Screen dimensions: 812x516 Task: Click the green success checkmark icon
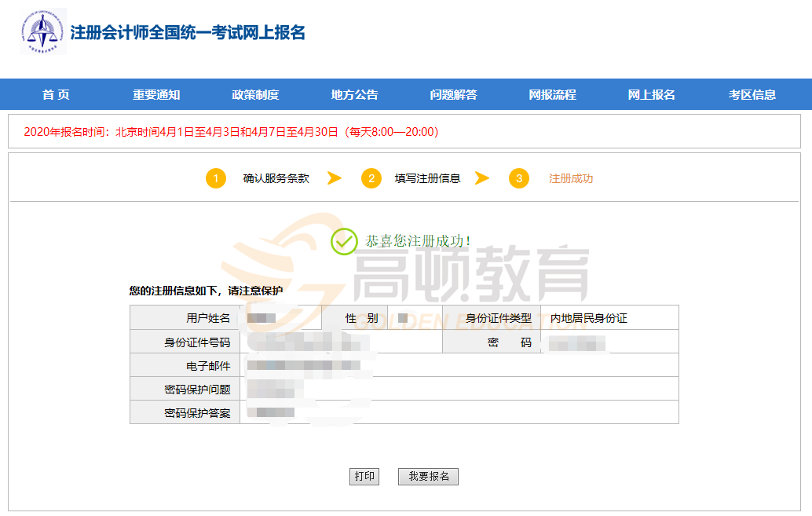pos(344,241)
